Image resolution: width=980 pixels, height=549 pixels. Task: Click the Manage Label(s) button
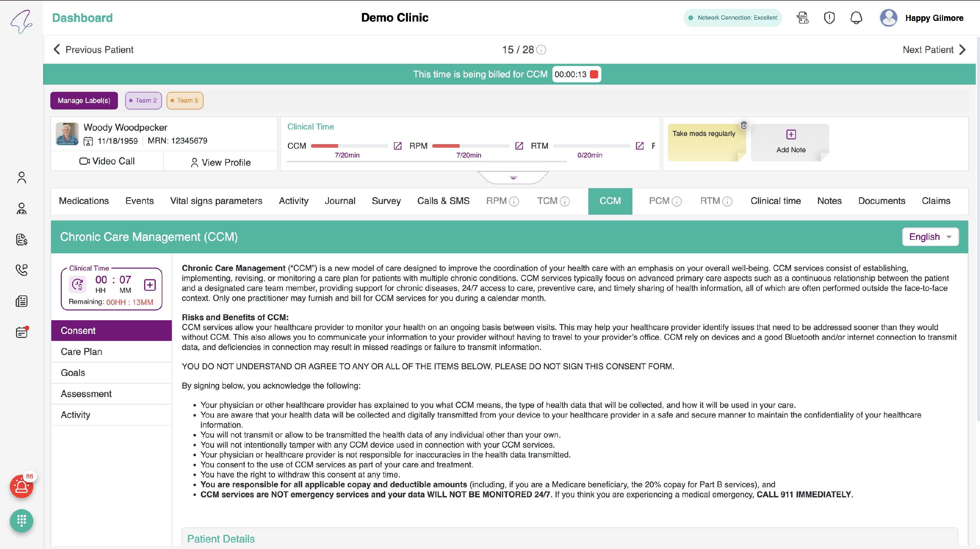(x=84, y=100)
